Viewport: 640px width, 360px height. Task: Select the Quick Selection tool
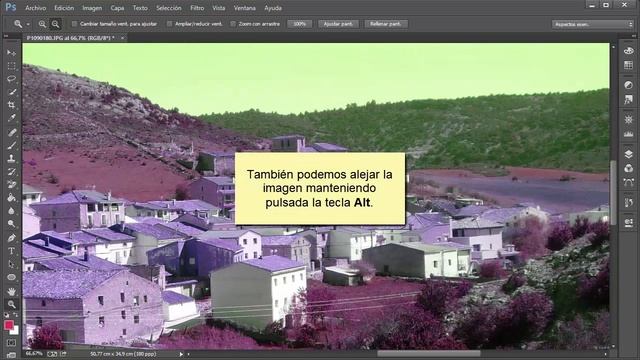click(x=11, y=92)
